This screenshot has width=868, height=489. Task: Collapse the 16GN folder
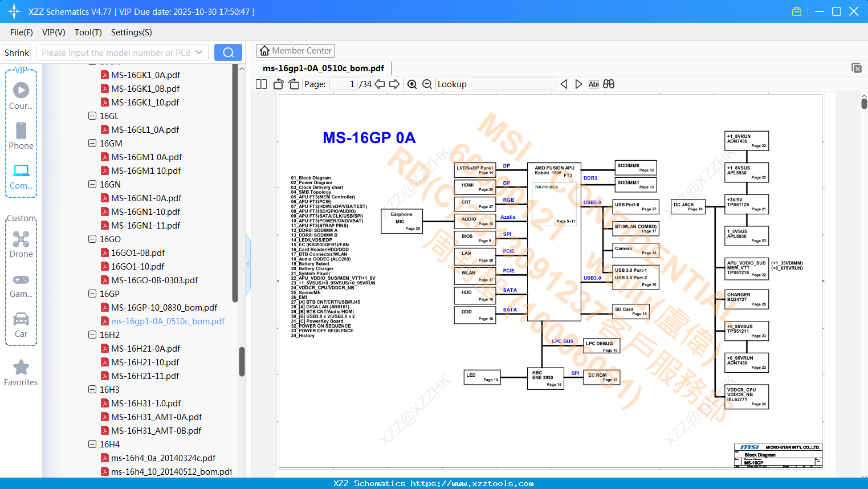tap(92, 184)
